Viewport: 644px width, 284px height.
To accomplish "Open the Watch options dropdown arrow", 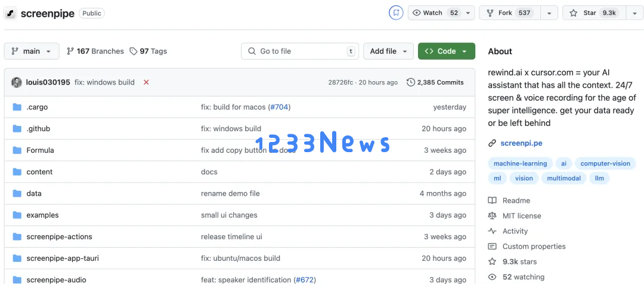I will (468, 13).
